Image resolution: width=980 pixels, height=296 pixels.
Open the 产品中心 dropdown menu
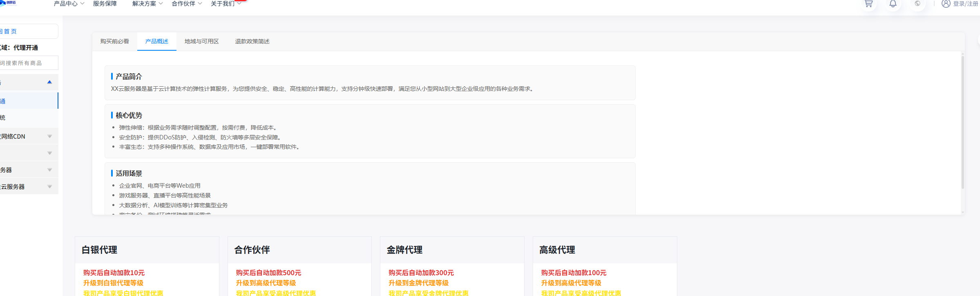click(69, 4)
